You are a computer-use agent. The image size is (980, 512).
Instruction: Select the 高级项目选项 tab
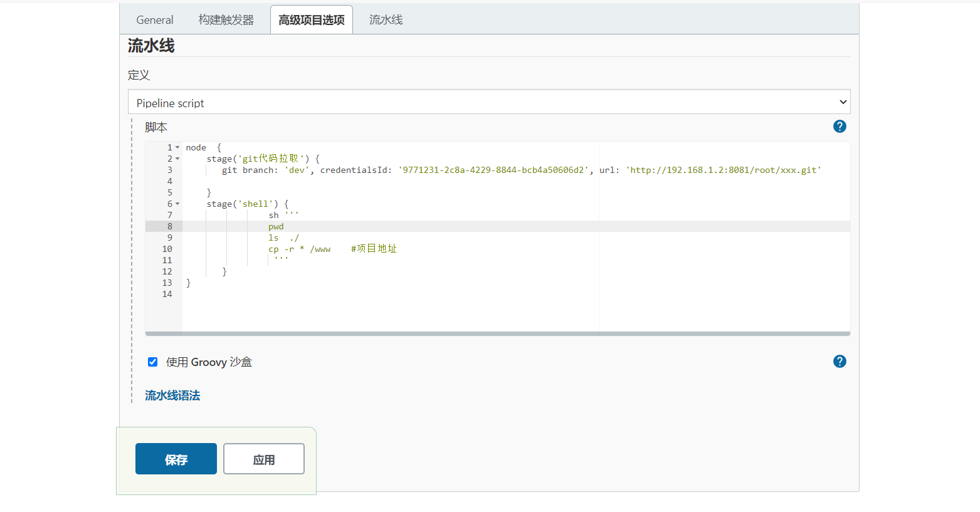[x=312, y=20]
